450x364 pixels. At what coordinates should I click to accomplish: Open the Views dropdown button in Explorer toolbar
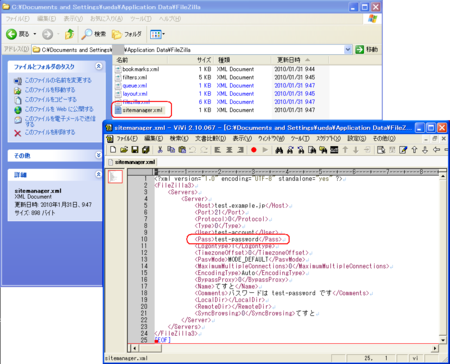157,34
